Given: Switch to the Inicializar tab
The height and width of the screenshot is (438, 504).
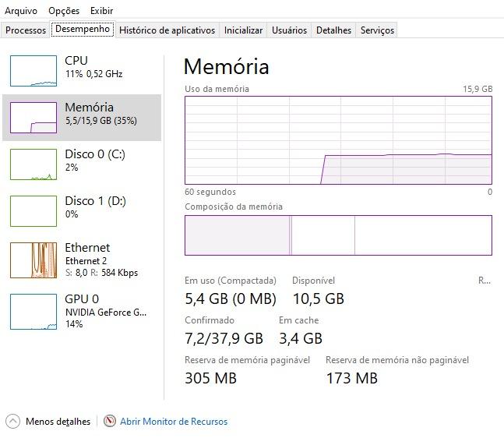Looking at the screenshot, I should 243,30.
